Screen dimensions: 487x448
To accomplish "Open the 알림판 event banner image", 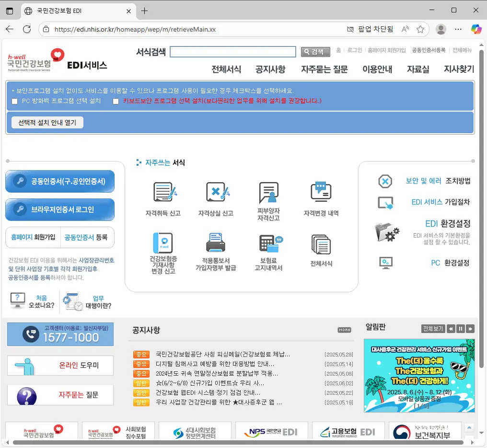I will coord(419,376).
